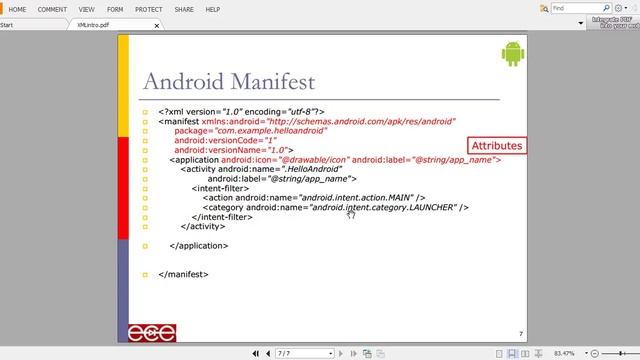Go to the previous page
This screenshot has height=360, width=640.
[x=268, y=353]
